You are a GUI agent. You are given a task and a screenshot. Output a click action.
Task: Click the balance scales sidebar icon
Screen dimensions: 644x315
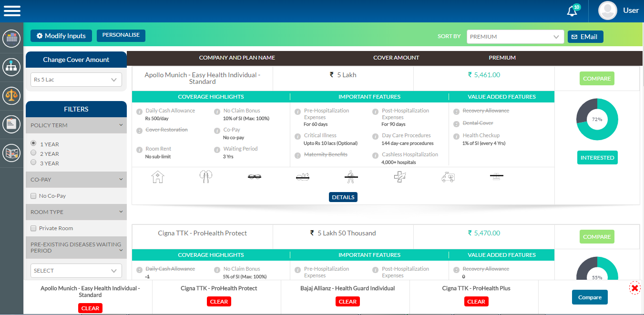coord(11,95)
